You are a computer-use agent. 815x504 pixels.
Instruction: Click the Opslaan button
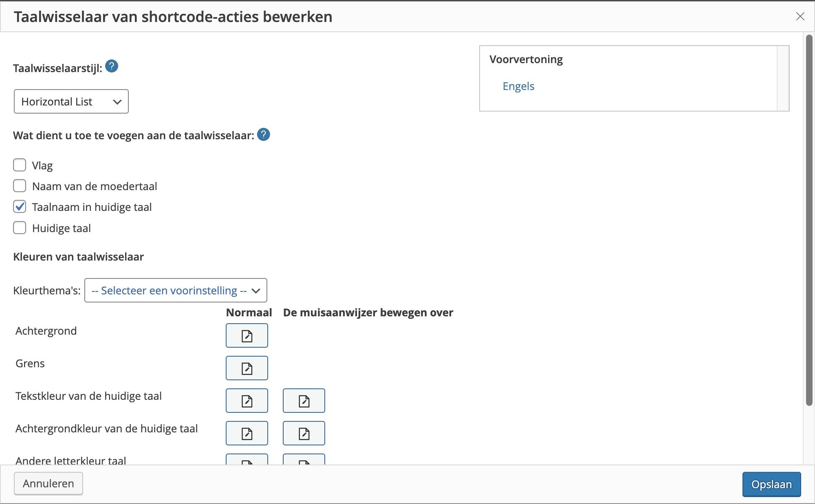[x=771, y=484]
